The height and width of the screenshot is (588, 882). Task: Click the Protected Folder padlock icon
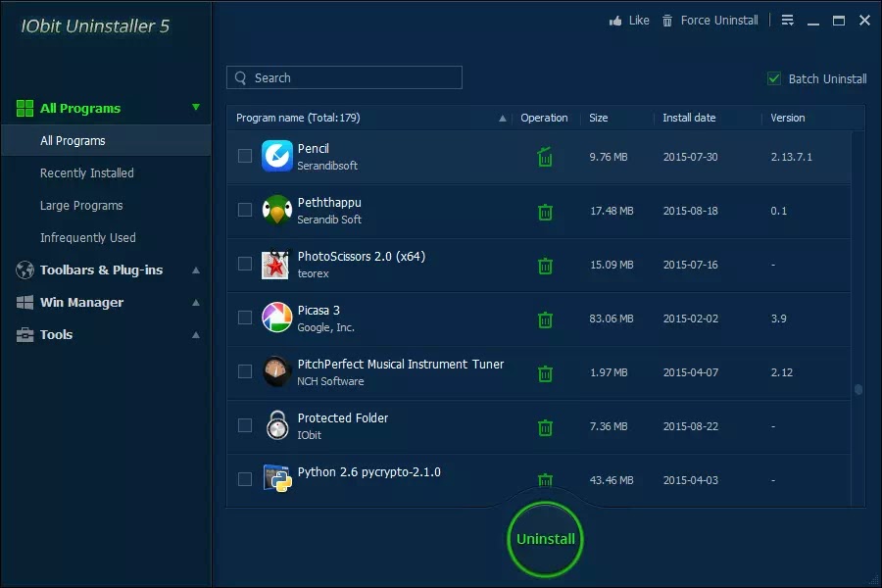(x=277, y=424)
